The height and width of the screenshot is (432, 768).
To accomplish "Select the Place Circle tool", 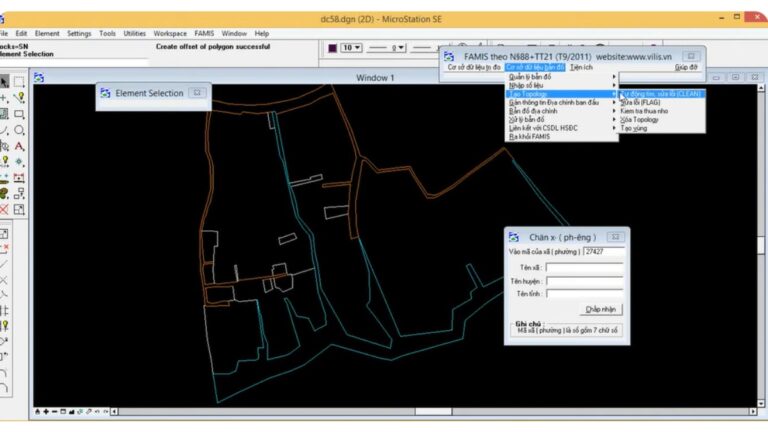I will pyautogui.click(x=19, y=130).
